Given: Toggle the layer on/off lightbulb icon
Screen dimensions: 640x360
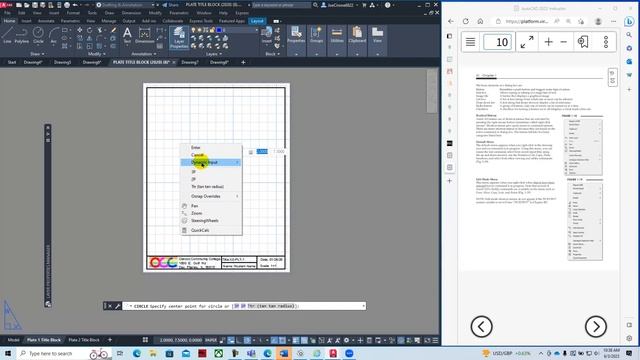Looking at the screenshot, I should (193, 30).
